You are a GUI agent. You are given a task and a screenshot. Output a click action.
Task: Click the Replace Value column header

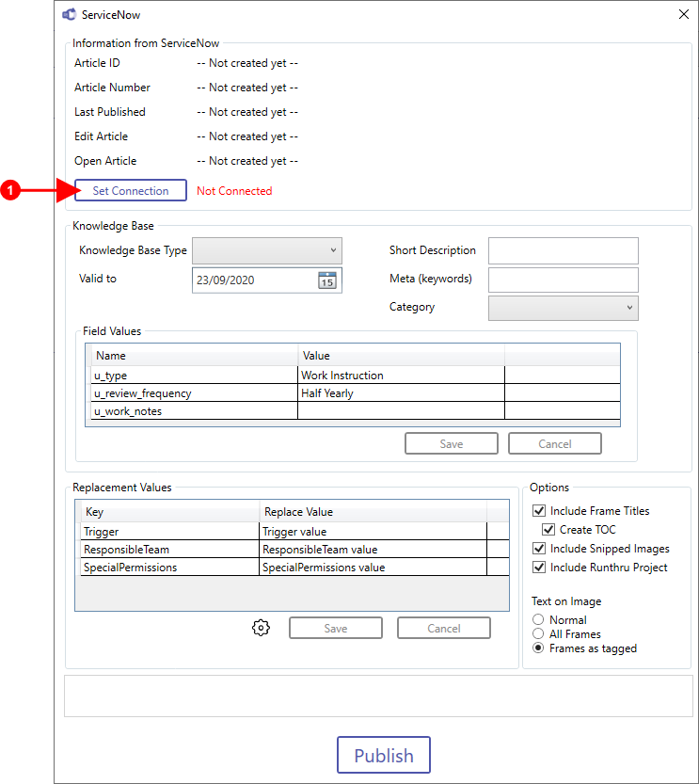point(373,511)
